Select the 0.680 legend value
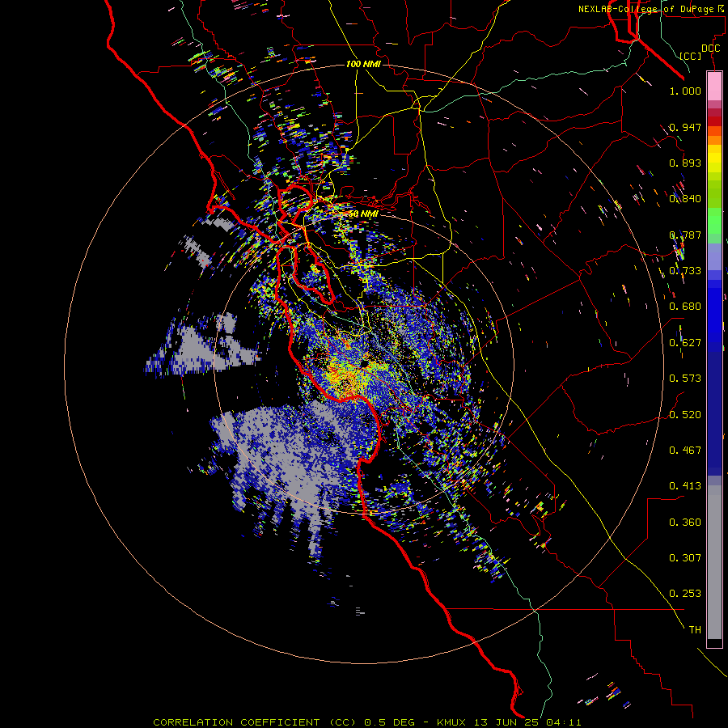This screenshot has width=728, height=728. pyautogui.click(x=685, y=307)
